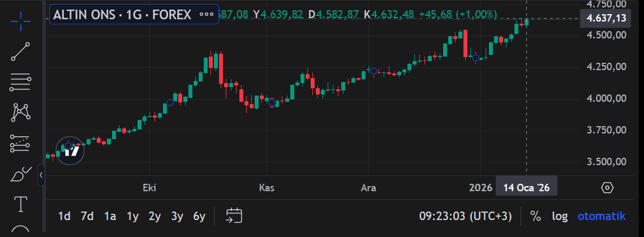Select the XABCD pattern tool
644x237 pixels.
[x=21, y=113]
